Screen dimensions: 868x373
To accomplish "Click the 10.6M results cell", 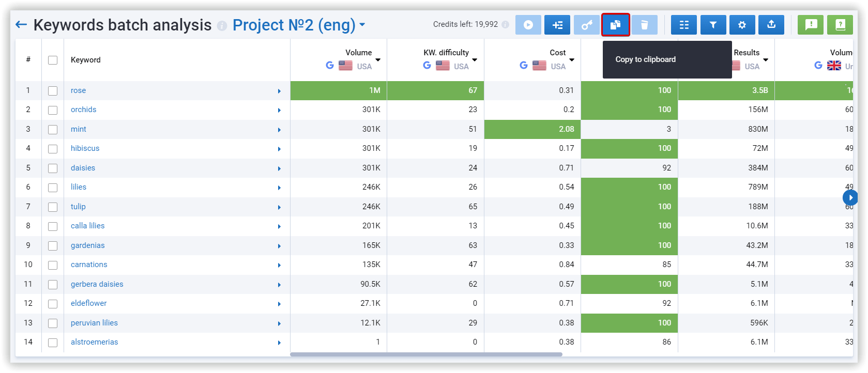I will tap(726, 226).
